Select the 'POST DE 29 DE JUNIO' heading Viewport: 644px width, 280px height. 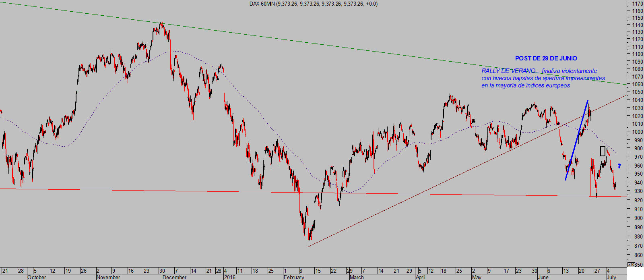coord(546,58)
